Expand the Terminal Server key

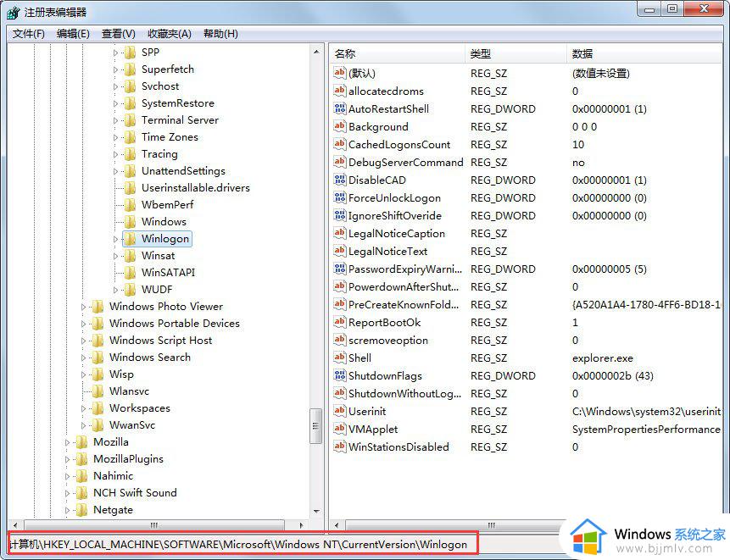(115, 120)
